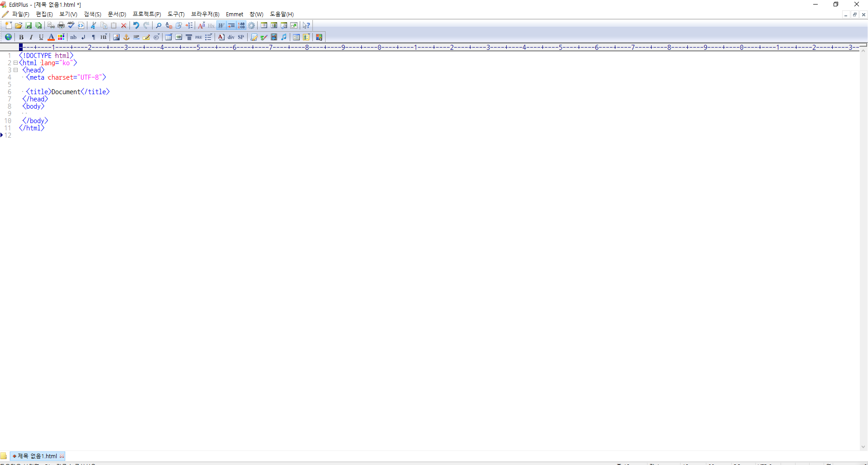The width and height of the screenshot is (868, 465).
Task: Toggle line numbers display
Action: pos(241,25)
